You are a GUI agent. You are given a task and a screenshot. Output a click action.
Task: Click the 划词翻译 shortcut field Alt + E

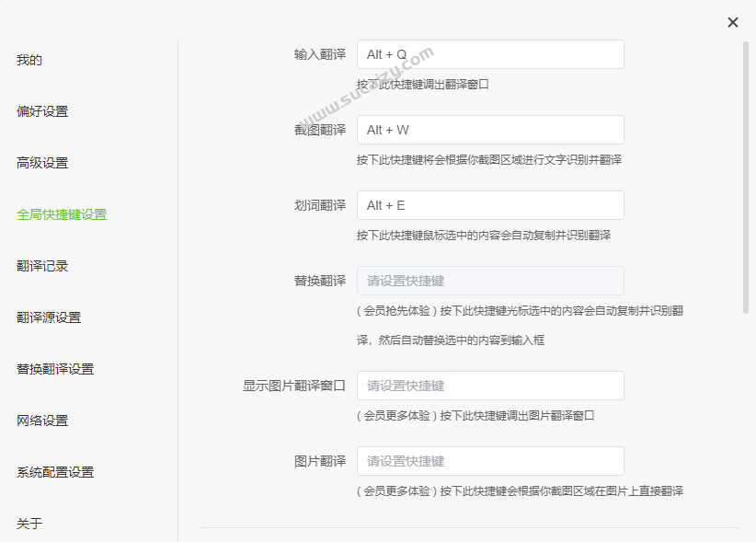(490, 205)
